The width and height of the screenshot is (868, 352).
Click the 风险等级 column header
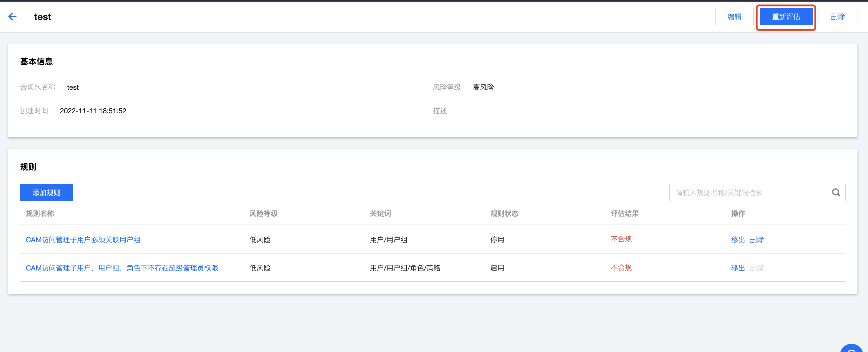[x=263, y=213]
